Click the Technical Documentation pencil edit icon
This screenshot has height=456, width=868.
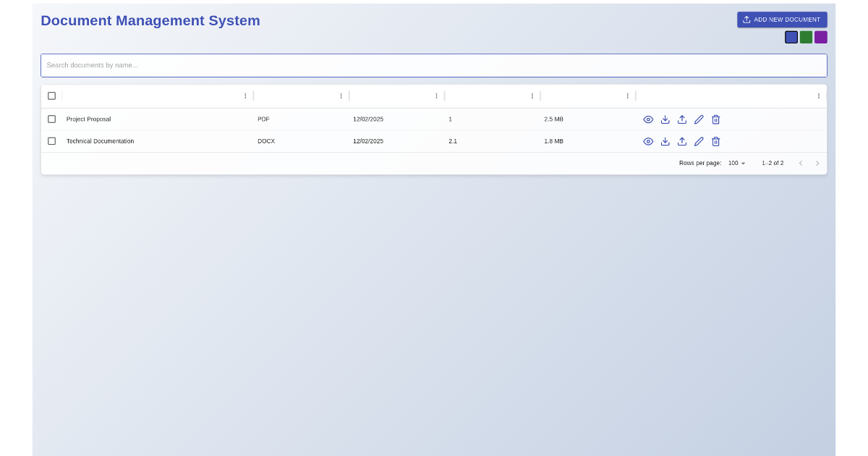[699, 141]
